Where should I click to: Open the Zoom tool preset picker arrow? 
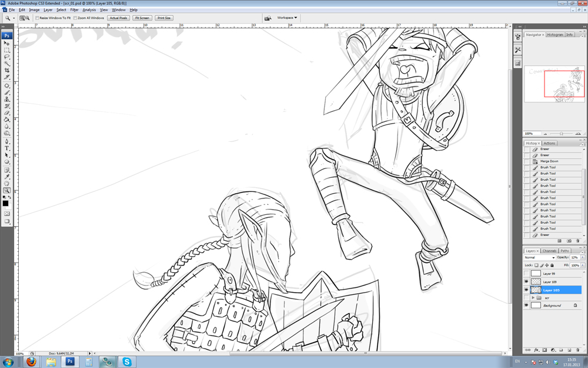[14, 18]
